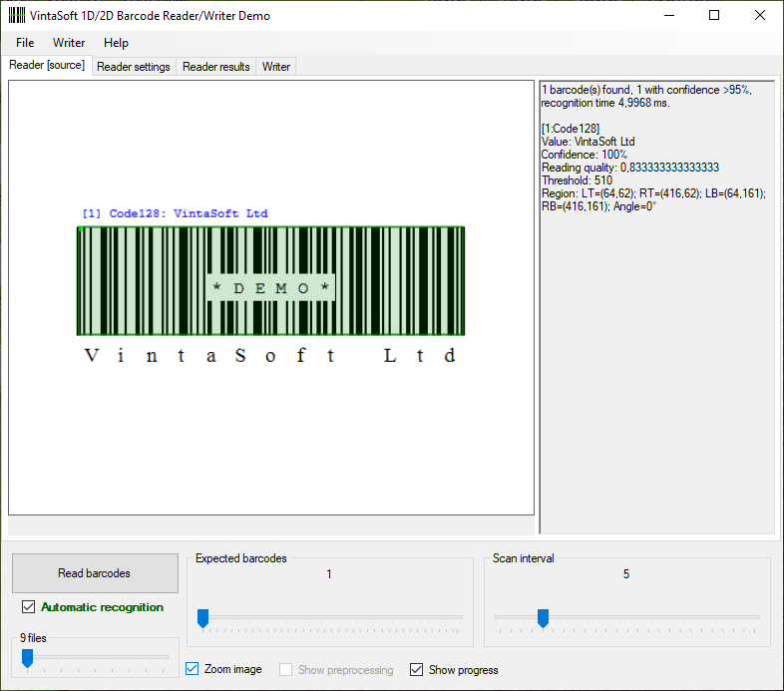
Task: Switch to the Reader settings tab
Action: [x=134, y=67]
